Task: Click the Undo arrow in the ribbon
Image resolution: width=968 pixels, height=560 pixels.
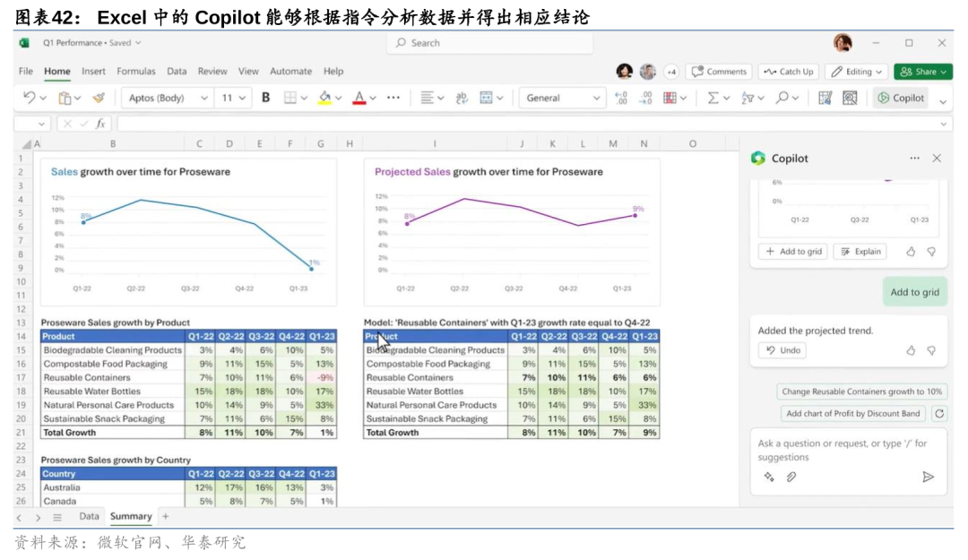Action: click(29, 98)
